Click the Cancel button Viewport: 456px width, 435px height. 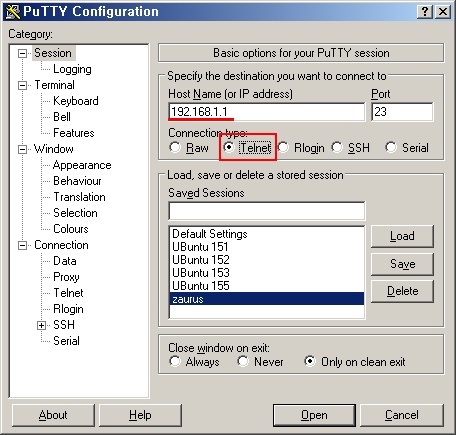[x=402, y=415]
